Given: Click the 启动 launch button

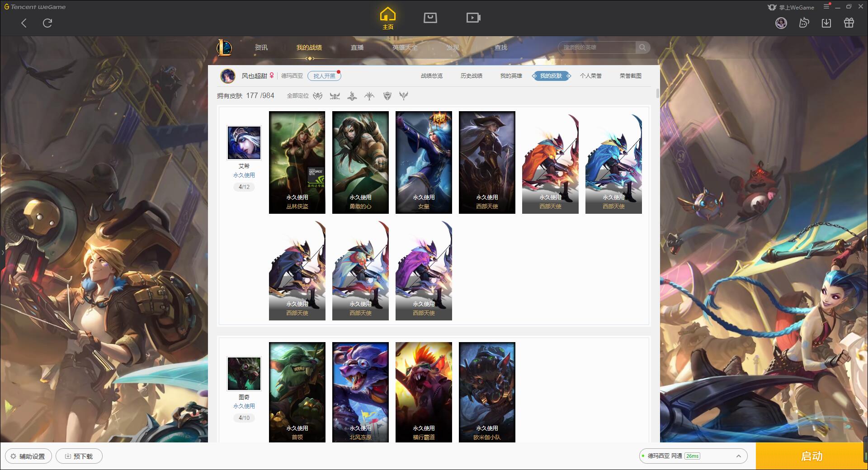Looking at the screenshot, I should pyautogui.click(x=811, y=456).
